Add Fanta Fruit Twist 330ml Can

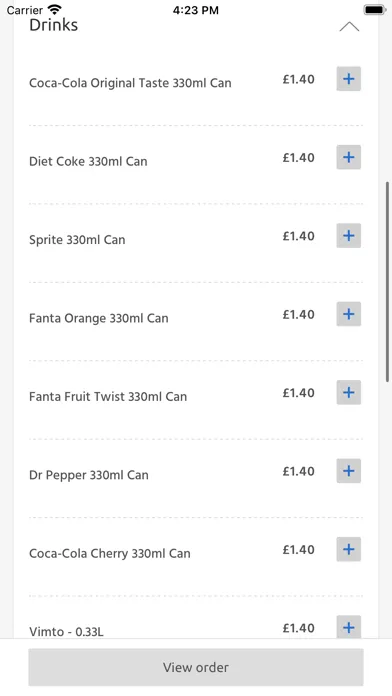click(x=348, y=392)
